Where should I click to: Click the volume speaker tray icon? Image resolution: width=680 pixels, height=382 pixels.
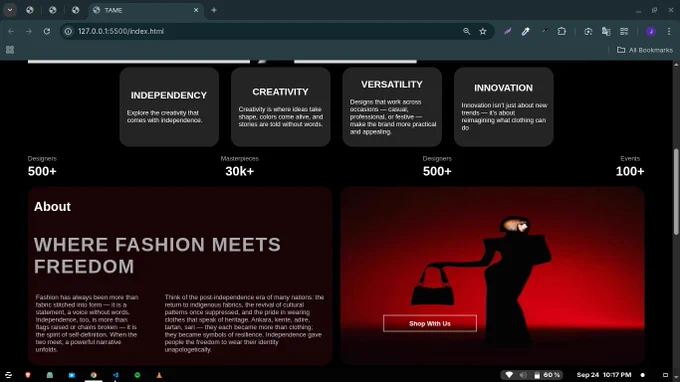point(523,375)
